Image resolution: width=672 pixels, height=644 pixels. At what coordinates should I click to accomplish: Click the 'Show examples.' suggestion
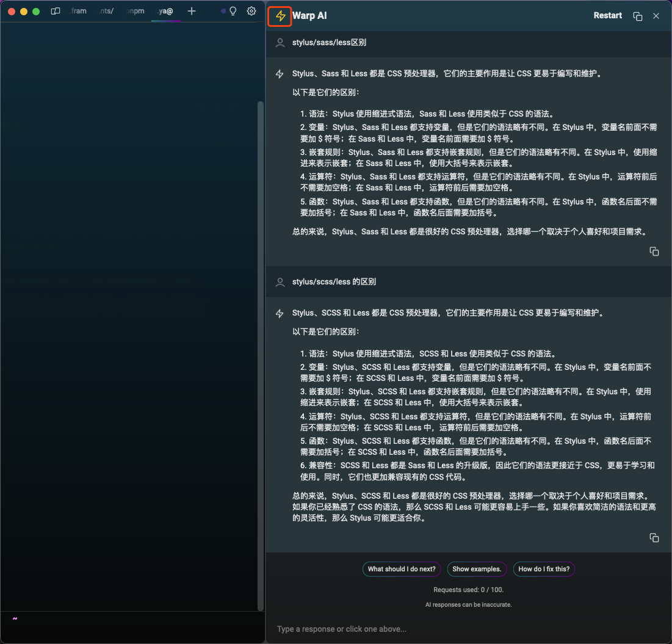pyautogui.click(x=477, y=569)
